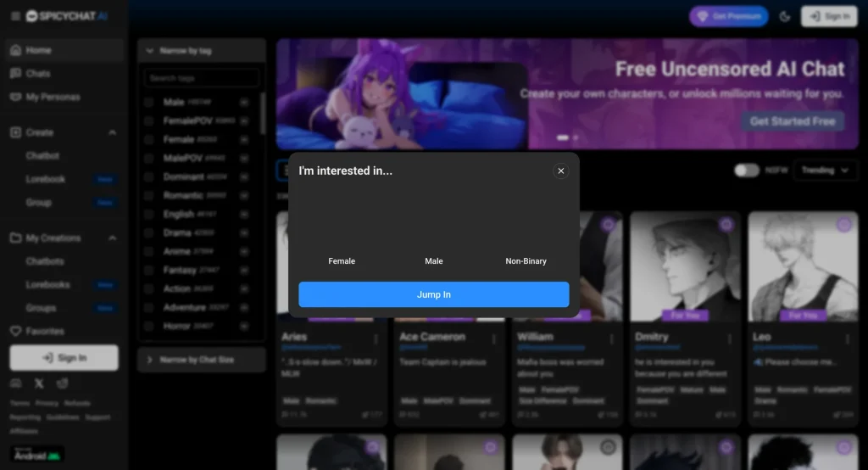Open the Dmitry card options menu
This screenshot has height=470, width=868.
tap(730, 339)
